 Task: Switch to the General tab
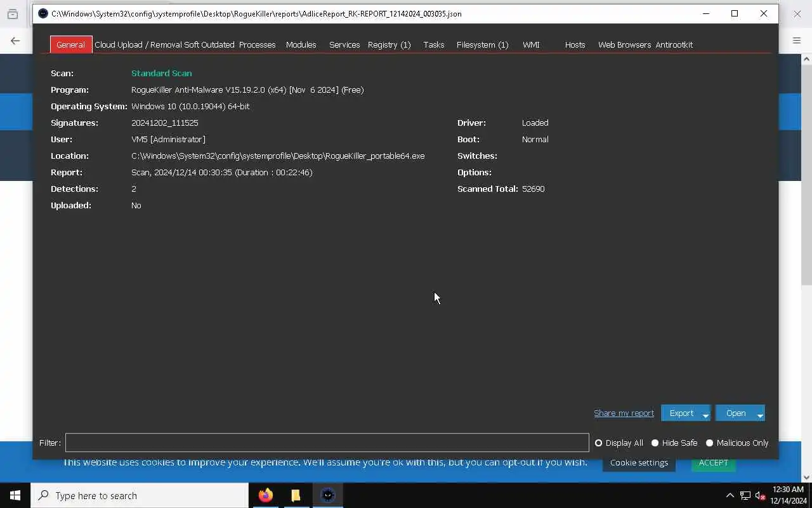tap(70, 44)
